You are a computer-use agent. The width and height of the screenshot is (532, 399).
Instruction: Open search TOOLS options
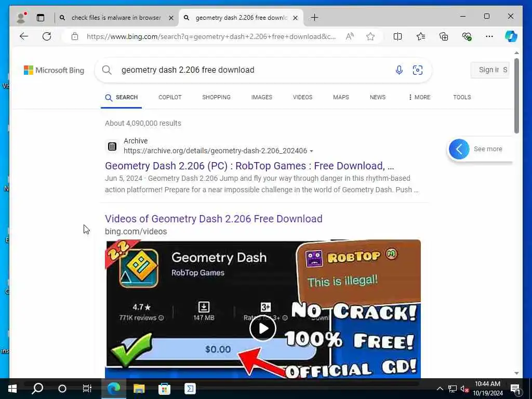pyautogui.click(x=462, y=97)
